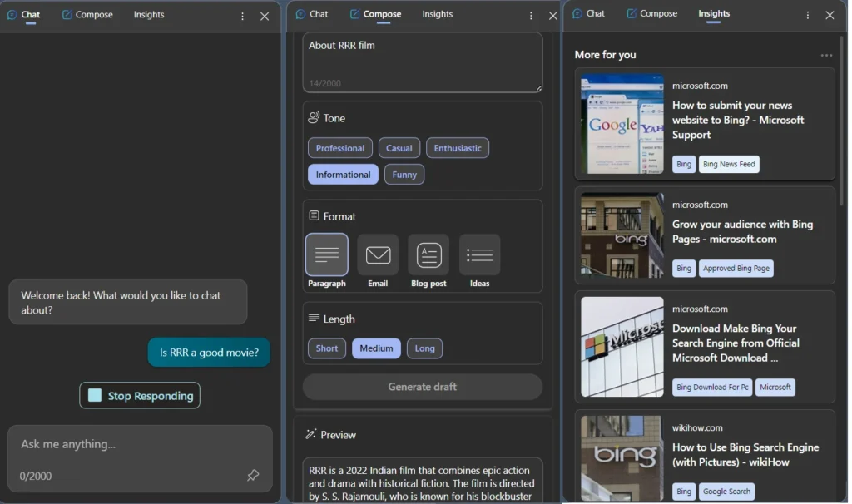Screen dimensions: 852x504
Task: Click the Bing tag on news website card
Action: pos(684,164)
